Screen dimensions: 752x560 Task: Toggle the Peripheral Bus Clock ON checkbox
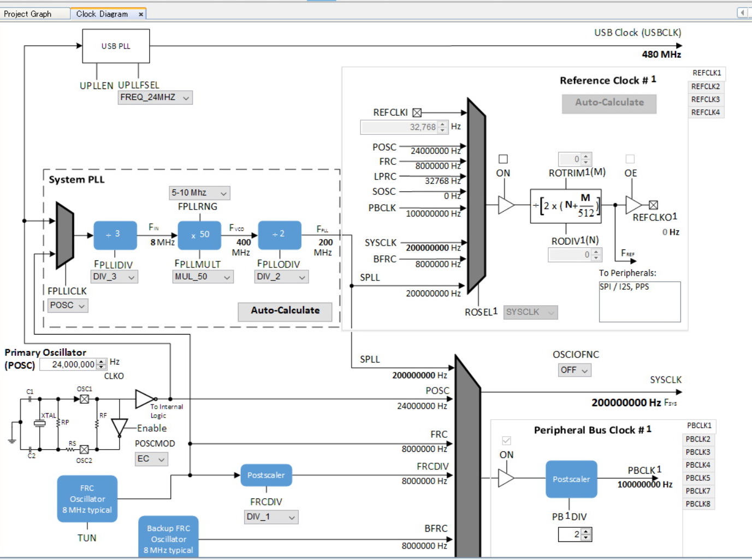[506, 440]
